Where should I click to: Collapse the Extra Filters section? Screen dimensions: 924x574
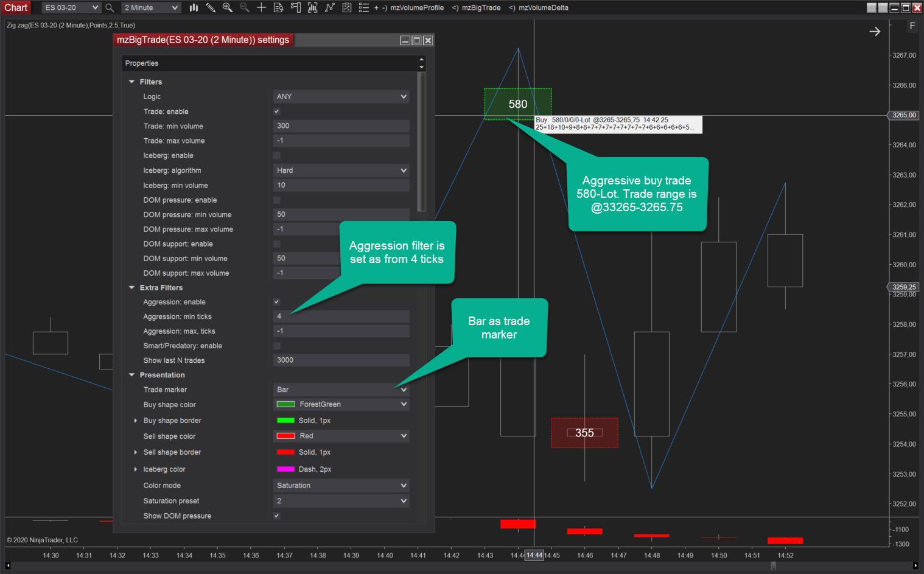click(x=131, y=287)
